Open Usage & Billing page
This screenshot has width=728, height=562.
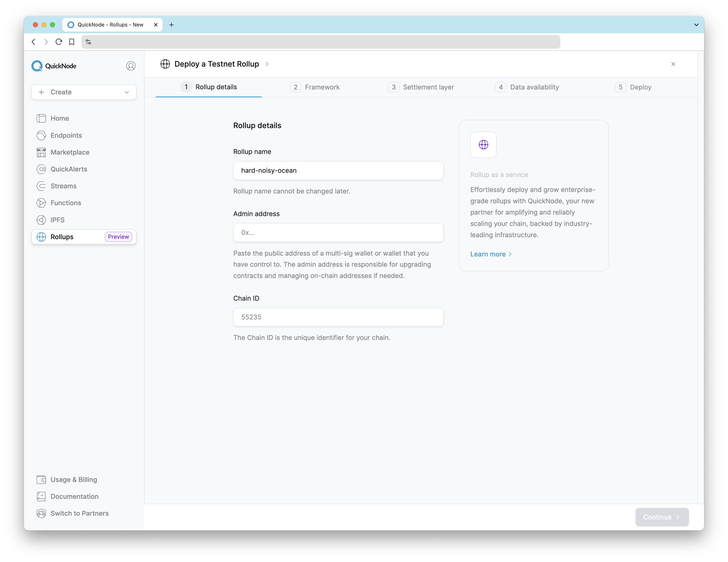coord(84,480)
